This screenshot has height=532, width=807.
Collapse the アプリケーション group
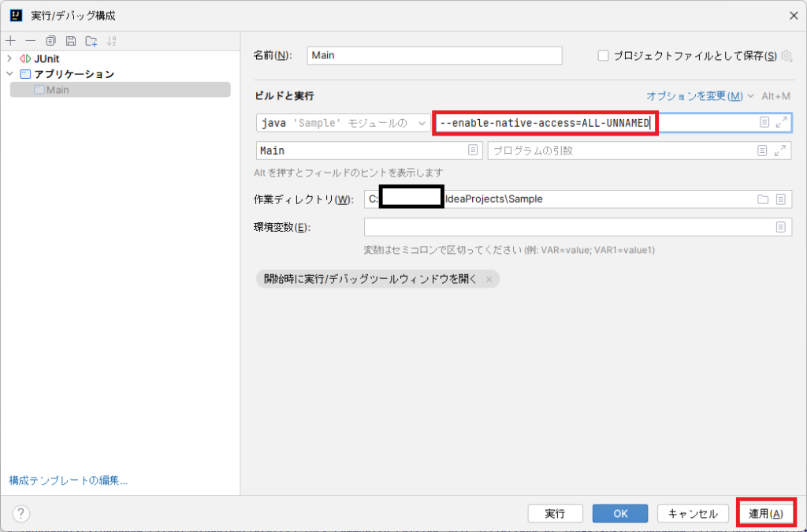pyautogui.click(x=9, y=73)
